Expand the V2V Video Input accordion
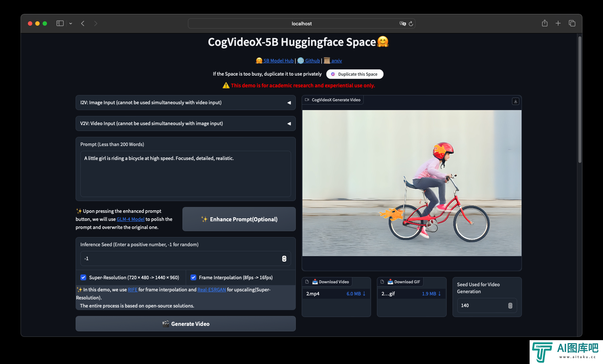The height and width of the screenshot is (364, 603). 186,124
